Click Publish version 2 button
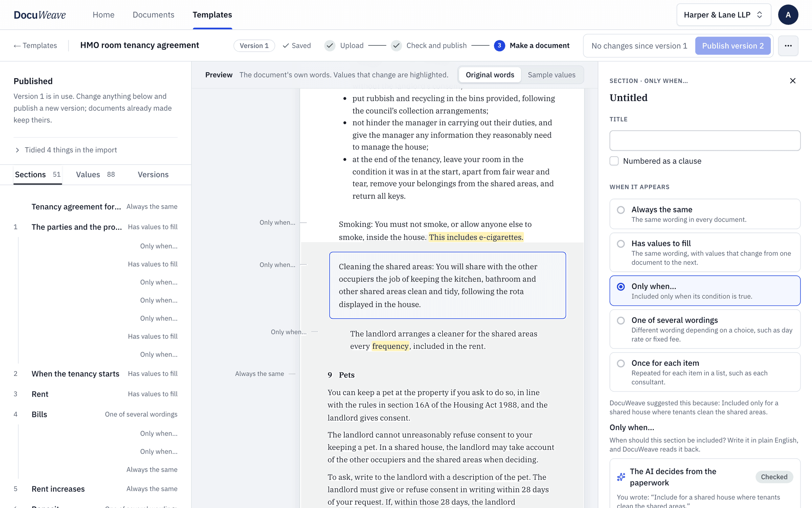Image resolution: width=812 pixels, height=508 pixels. point(732,46)
